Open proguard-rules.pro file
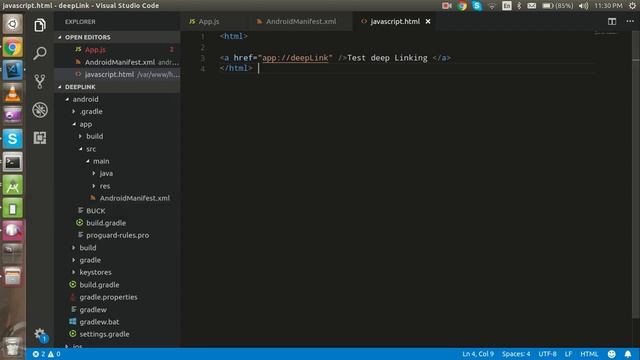 (x=117, y=236)
